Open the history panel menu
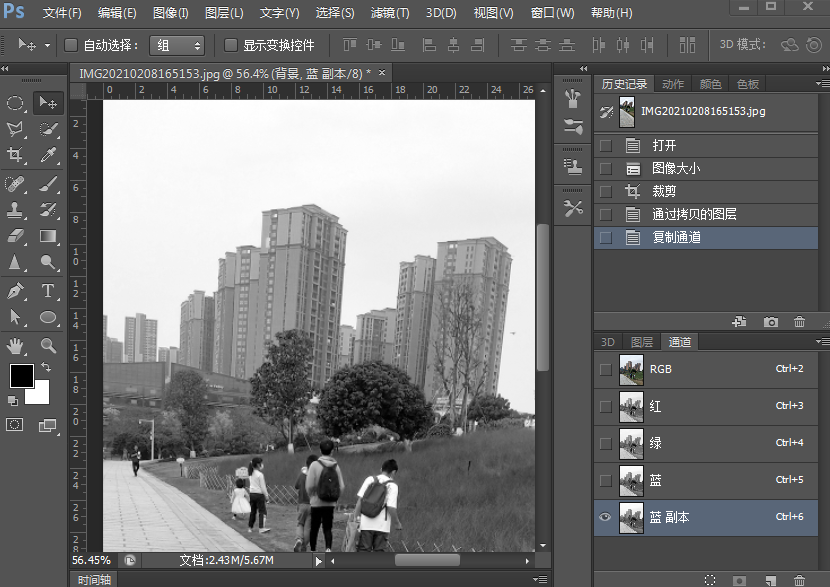 822,84
